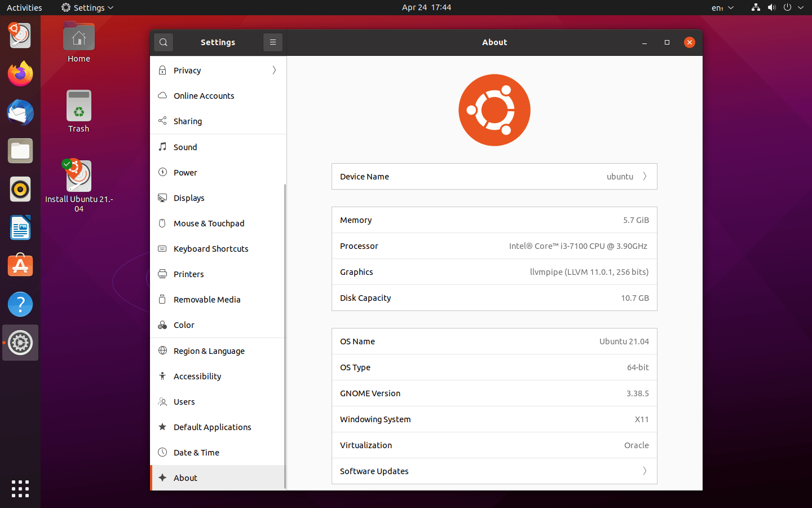The height and width of the screenshot is (508, 812).
Task: Show applications grid in the dock
Action: click(x=20, y=489)
